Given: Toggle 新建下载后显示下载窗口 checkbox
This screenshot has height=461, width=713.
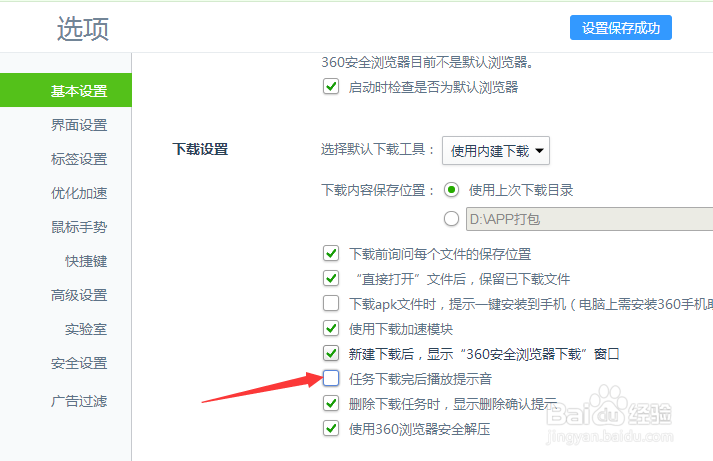Looking at the screenshot, I should (331, 353).
